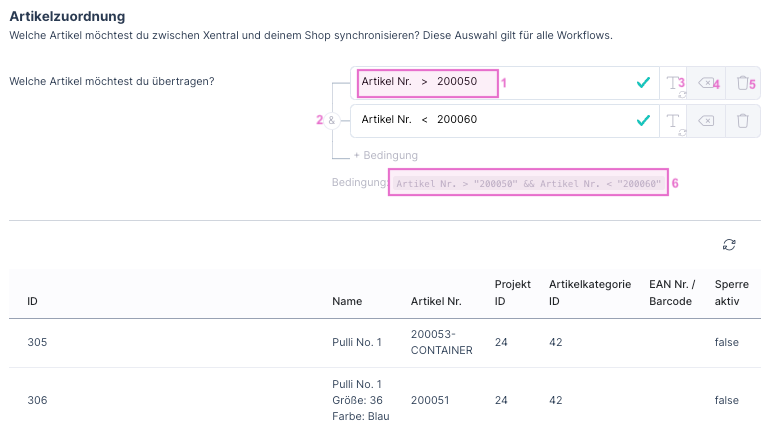
Task: Select article 200051 row in the table
Action: click(430, 400)
